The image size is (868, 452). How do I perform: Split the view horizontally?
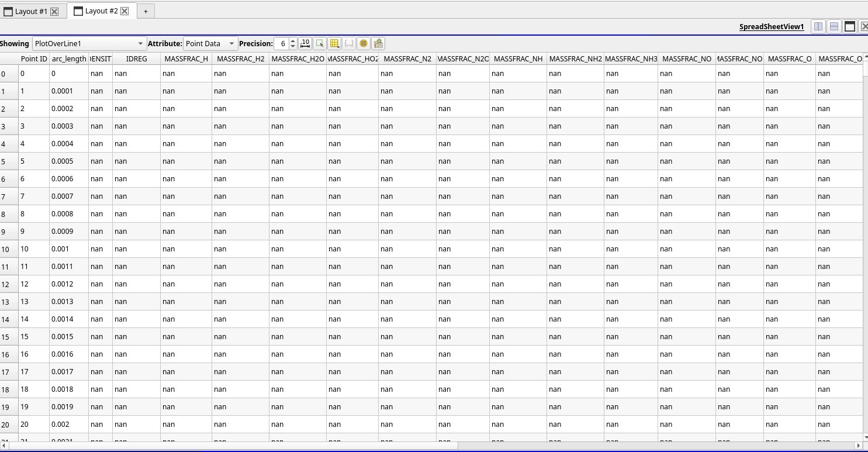[x=818, y=26]
